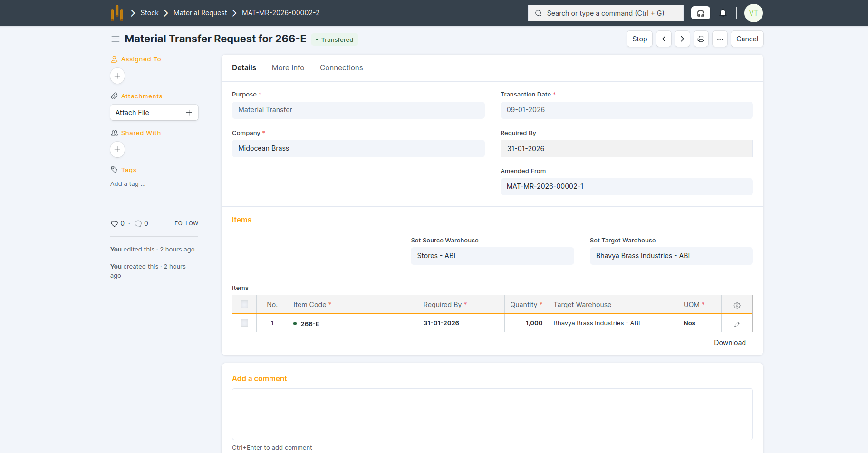Viewport: 868px width, 453px height.
Task: Edit row 1 with pencil icon
Action: pyautogui.click(x=737, y=324)
